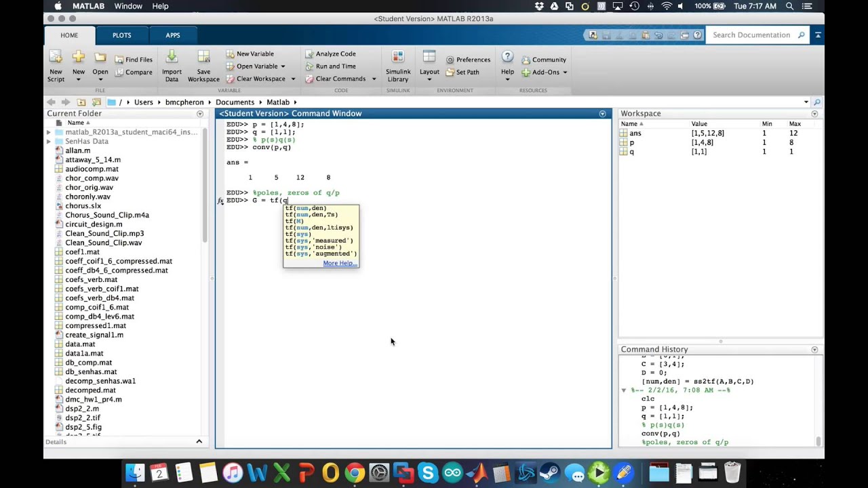This screenshot has height=488, width=868.
Task: Click the bmcpheron path segment
Action: click(184, 102)
